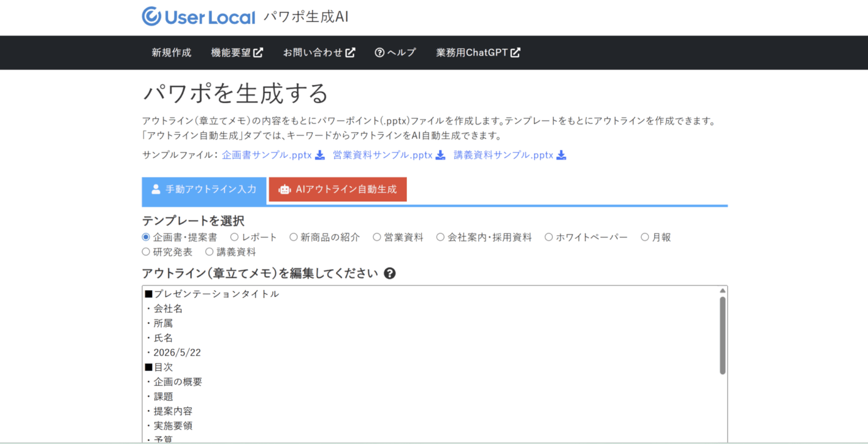Select the 研究発表 template radio

tap(146, 252)
